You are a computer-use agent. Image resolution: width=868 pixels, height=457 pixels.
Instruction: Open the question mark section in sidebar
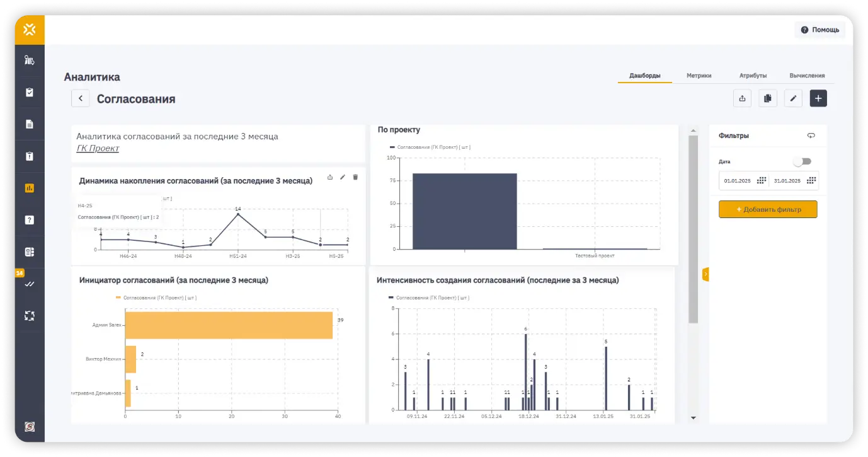point(29,220)
